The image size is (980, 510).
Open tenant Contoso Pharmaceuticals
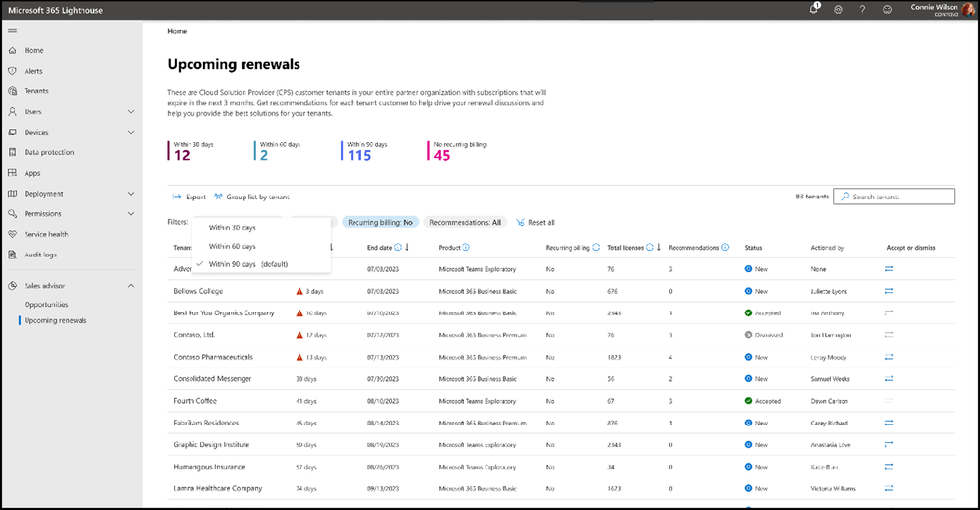tap(213, 357)
